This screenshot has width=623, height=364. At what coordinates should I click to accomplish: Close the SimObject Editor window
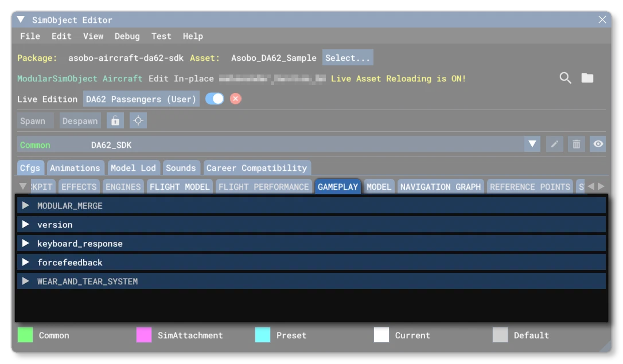tap(602, 19)
